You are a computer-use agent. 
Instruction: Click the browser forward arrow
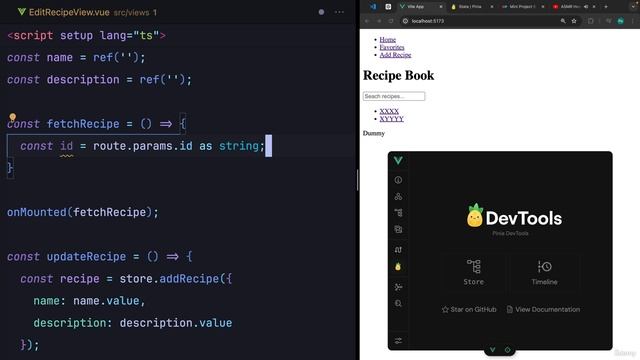coord(379,21)
